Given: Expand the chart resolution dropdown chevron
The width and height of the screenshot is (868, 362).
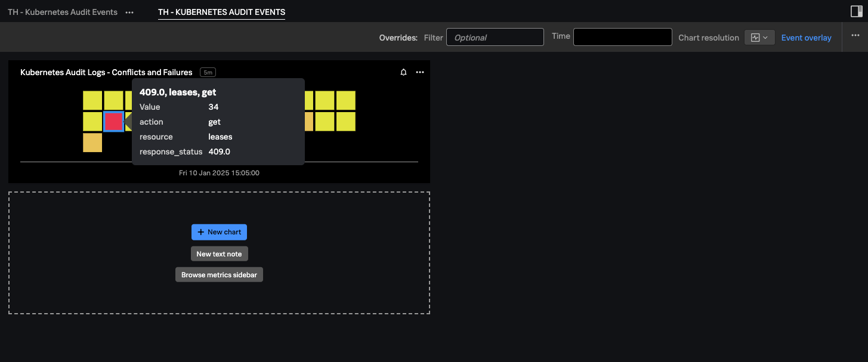Looking at the screenshot, I should pos(765,37).
